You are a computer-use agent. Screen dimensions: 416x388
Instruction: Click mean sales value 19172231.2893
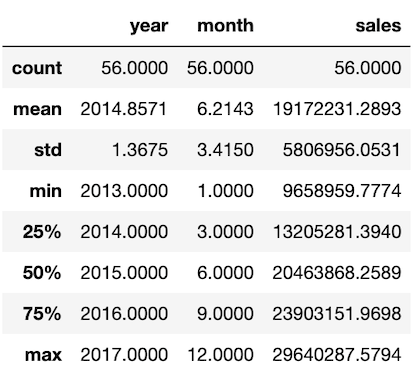tap(337, 109)
